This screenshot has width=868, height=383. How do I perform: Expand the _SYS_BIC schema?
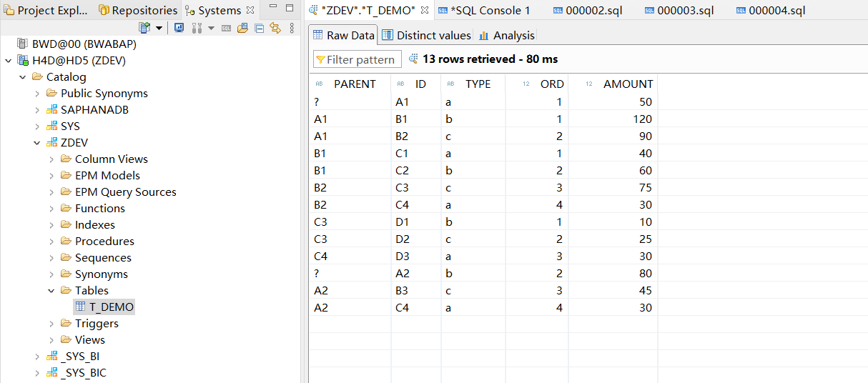point(37,373)
